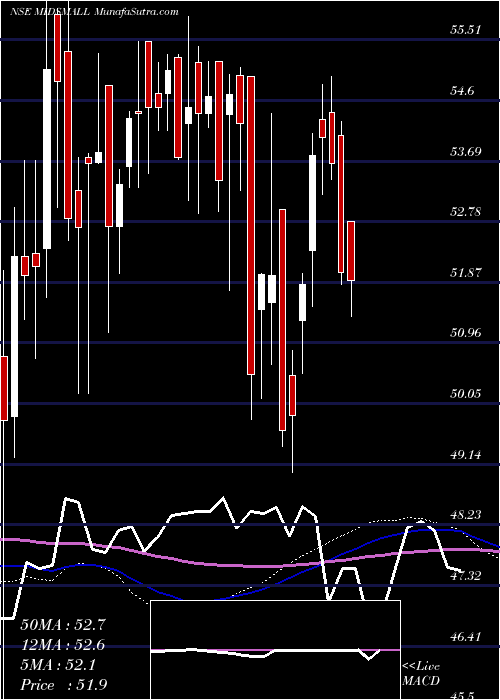
Task: Click the '50MA : 52.7' readout
Action: pos(63,625)
